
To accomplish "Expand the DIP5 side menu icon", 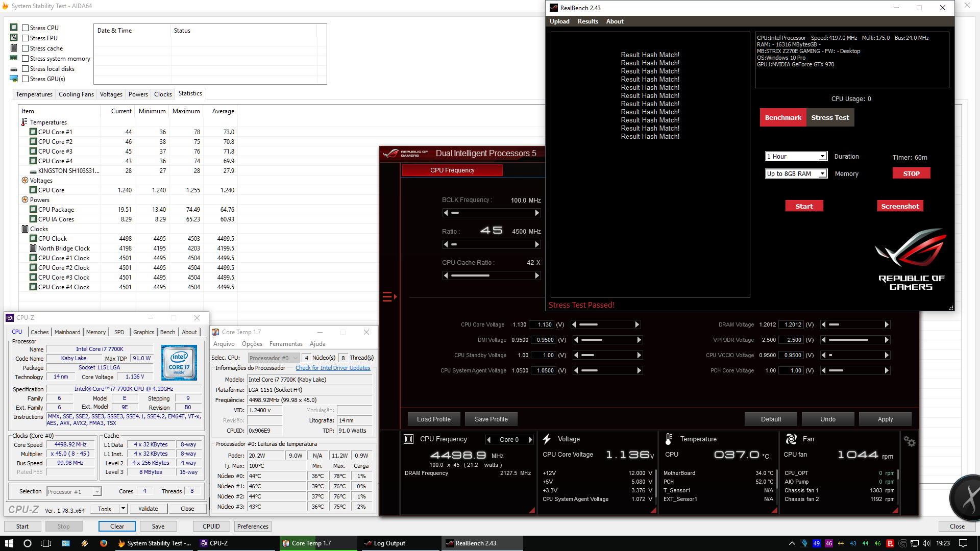I will tap(389, 297).
